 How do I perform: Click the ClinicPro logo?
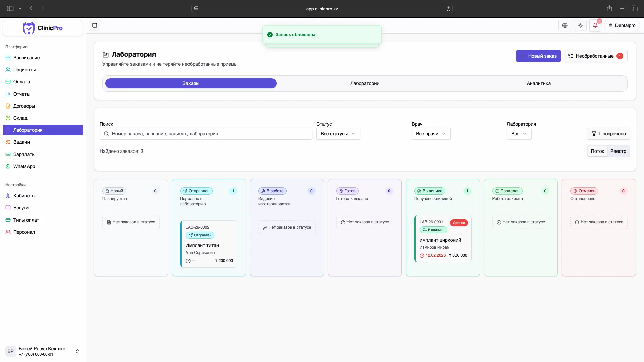[43, 28]
